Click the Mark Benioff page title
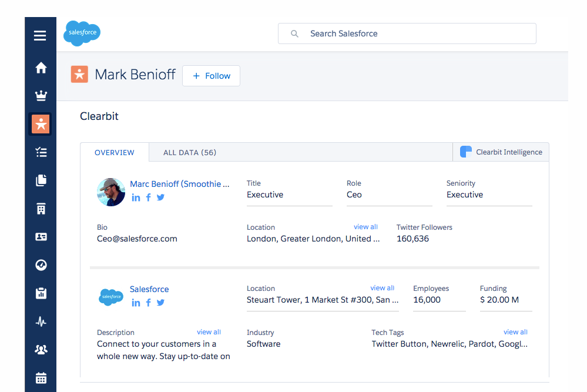 [135, 74]
